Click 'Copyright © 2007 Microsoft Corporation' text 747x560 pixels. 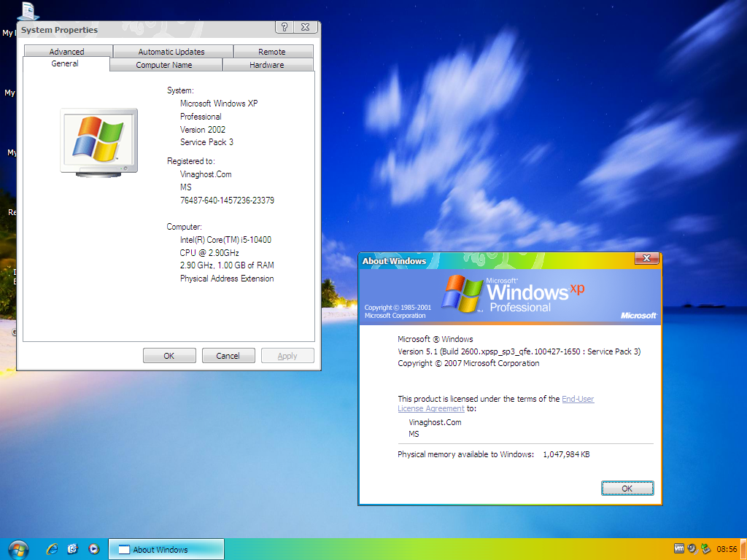pos(469,363)
